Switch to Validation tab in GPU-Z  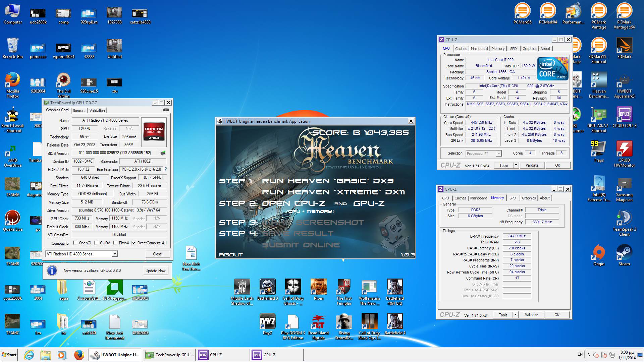(97, 111)
